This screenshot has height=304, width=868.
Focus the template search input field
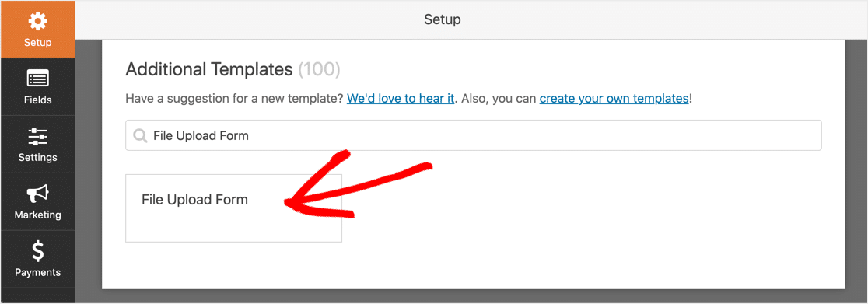point(474,135)
